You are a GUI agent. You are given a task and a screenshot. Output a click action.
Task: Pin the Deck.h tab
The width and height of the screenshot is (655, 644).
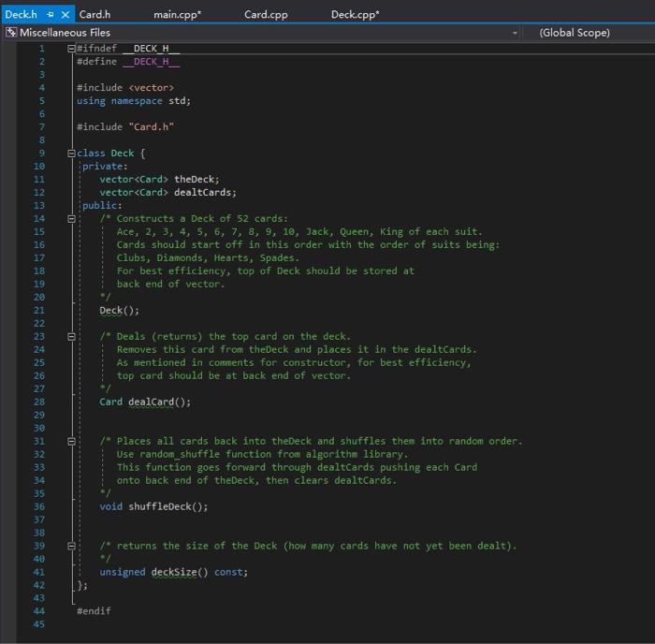click(51, 14)
